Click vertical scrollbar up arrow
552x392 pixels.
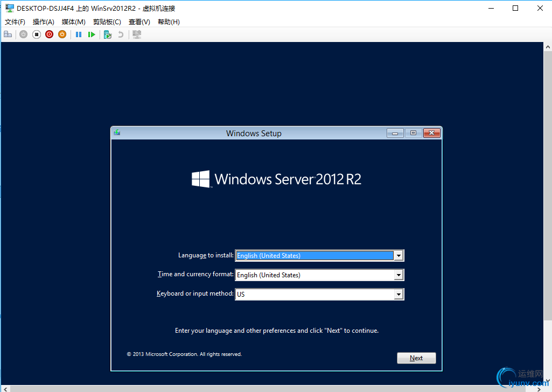click(548, 46)
